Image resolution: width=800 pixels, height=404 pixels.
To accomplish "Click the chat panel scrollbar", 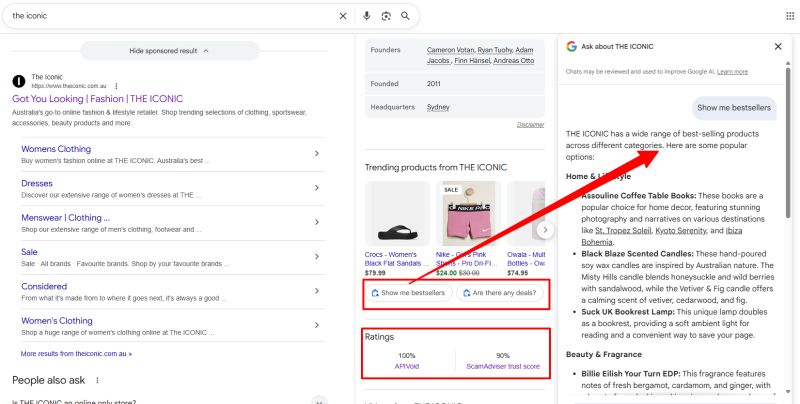I will [788, 143].
